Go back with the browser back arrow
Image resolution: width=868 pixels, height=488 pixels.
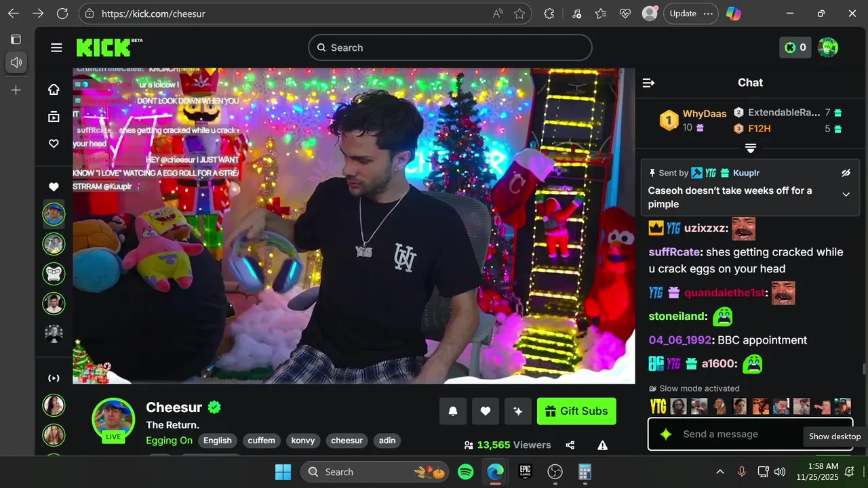point(14,14)
